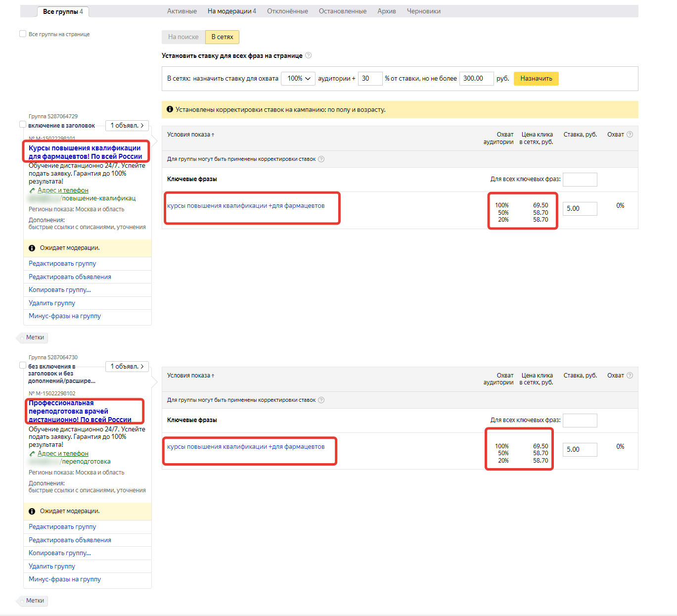
Task: Click the maximum bid field 300.00
Action: (477, 78)
